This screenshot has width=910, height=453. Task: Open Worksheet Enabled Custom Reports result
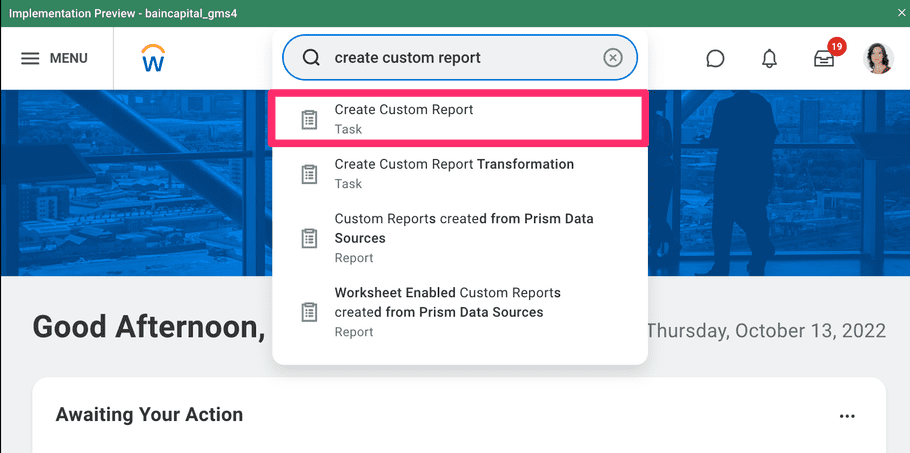tap(459, 311)
